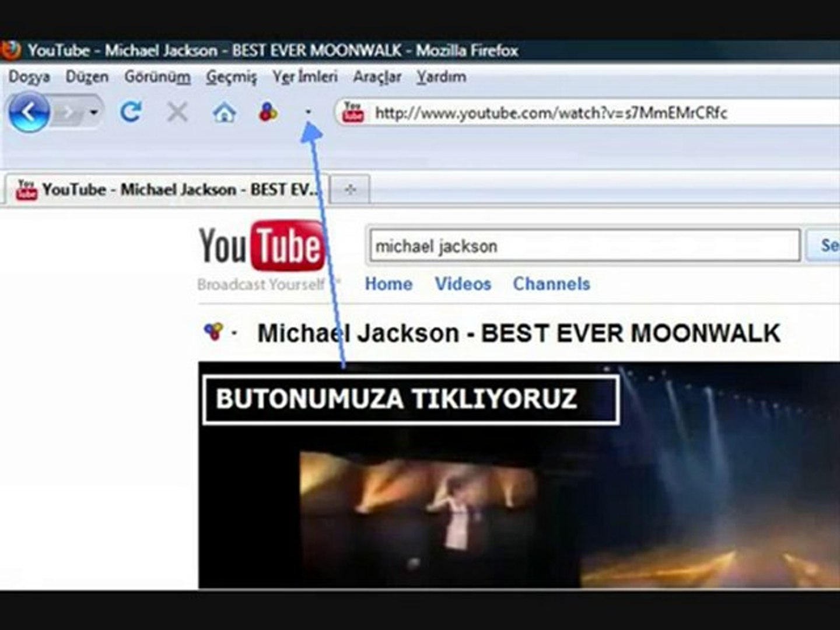Open the Düzen menu
840x630 pixels.
[87, 76]
